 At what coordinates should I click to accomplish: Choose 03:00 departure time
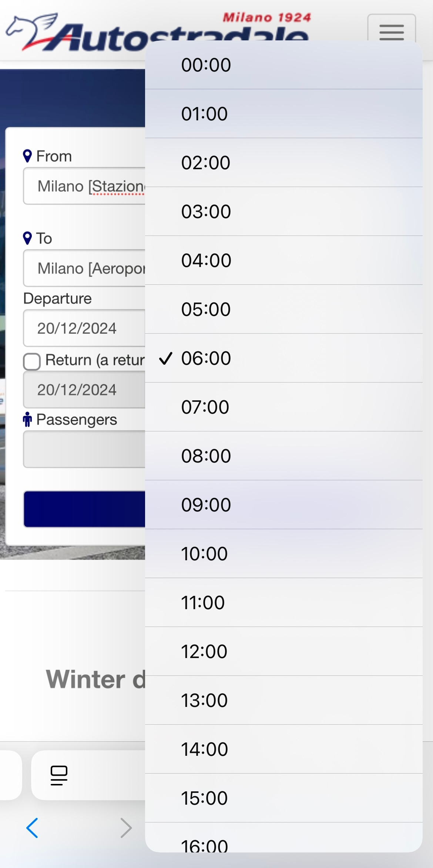[x=283, y=211]
